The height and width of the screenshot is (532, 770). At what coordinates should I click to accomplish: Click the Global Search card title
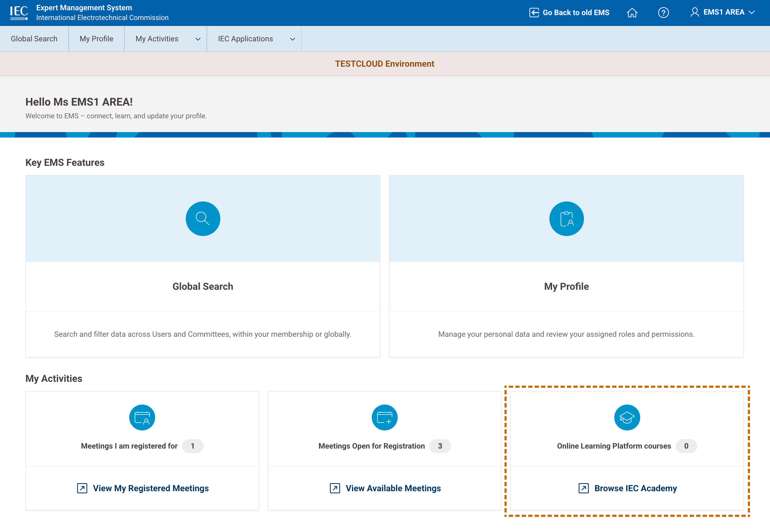203,286
